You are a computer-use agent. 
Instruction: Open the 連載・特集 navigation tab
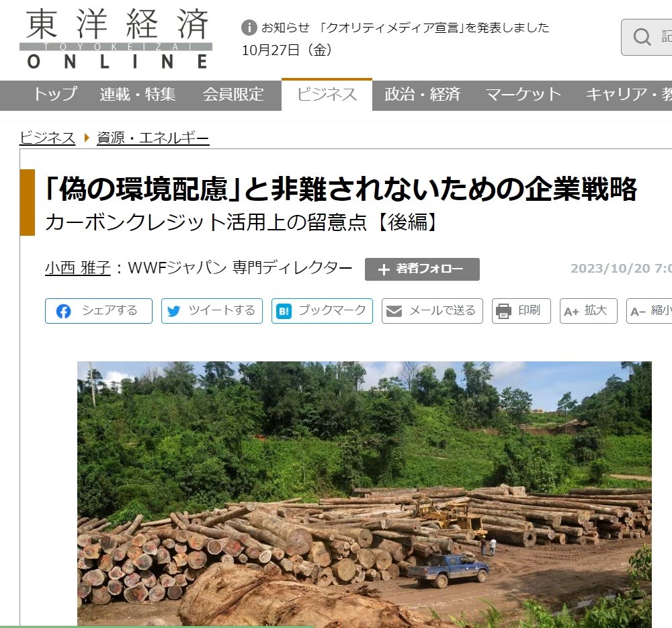tap(138, 94)
